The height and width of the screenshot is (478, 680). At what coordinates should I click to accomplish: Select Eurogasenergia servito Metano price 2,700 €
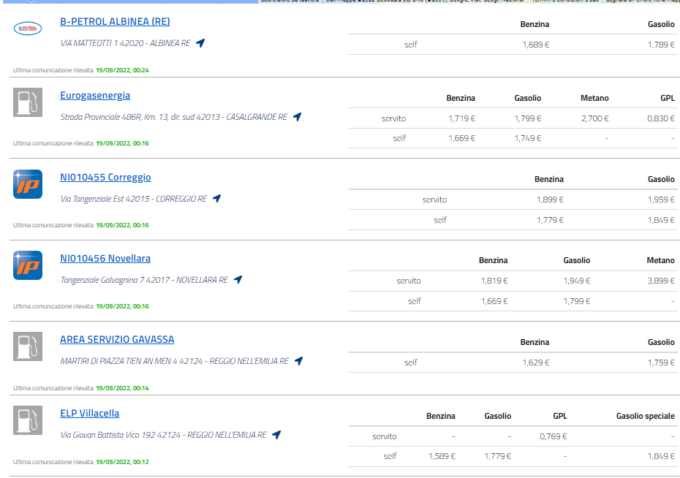point(595,118)
